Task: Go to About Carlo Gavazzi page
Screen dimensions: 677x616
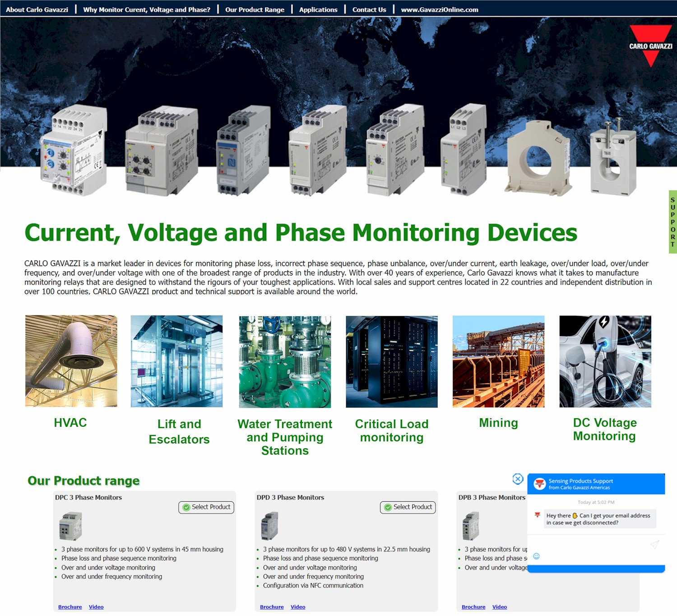Action: [x=37, y=9]
